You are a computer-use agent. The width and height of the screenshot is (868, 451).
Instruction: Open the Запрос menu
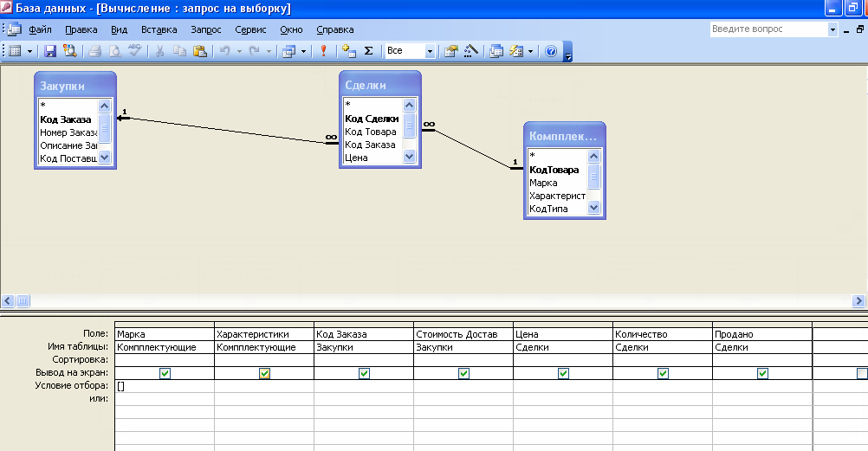[206, 29]
